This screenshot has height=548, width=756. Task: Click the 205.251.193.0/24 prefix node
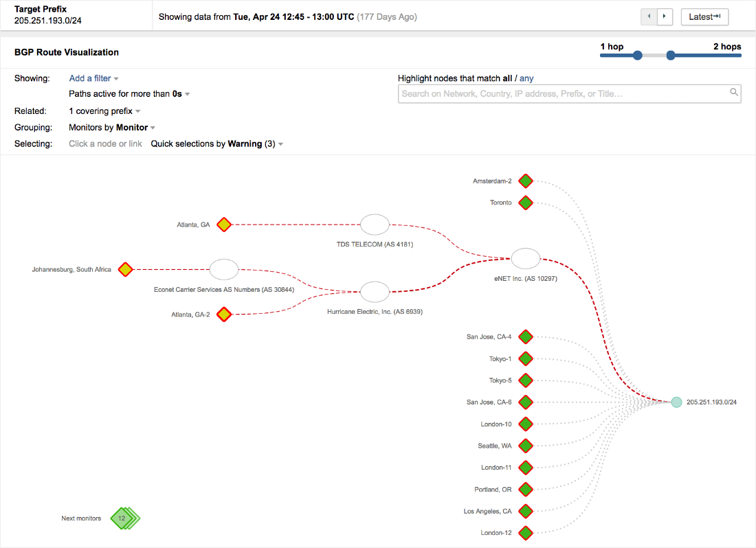[x=676, y=402]
